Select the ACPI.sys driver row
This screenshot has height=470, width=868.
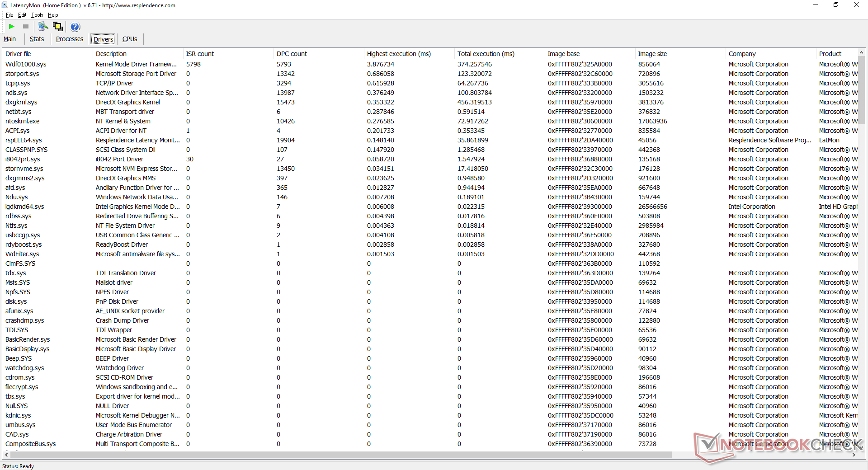429,131
